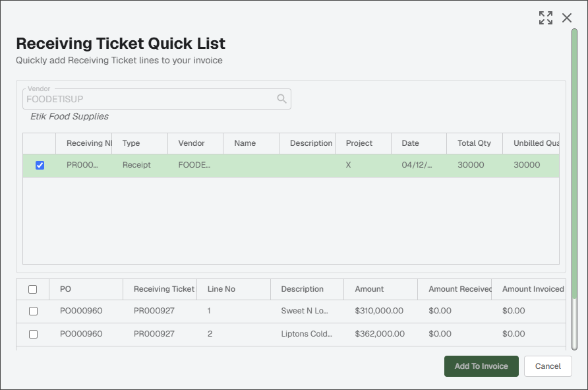
Task: Click the 'Etik Food Supplies' vendor name text
Action: (x=69, y=116)
